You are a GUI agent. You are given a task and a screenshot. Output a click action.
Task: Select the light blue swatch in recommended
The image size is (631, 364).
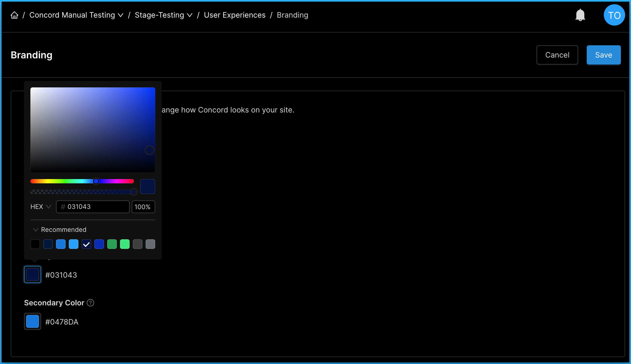(x=73, y=244)
